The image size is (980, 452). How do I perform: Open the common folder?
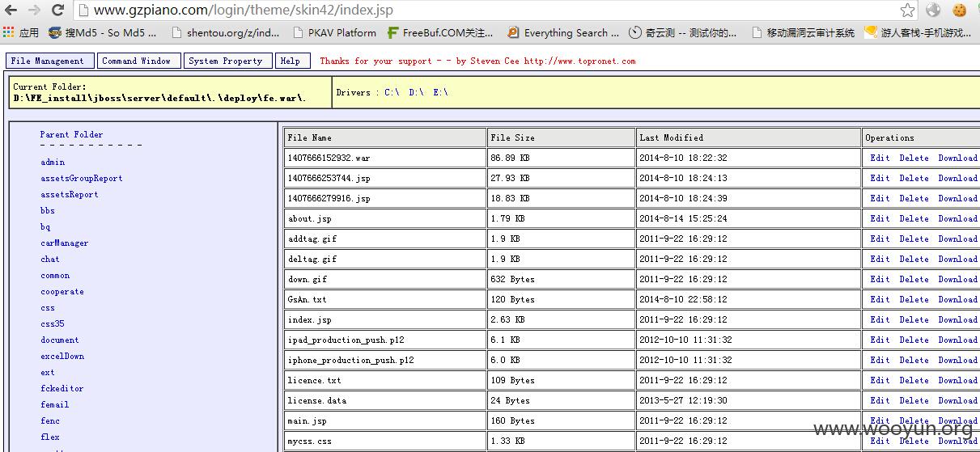(x=55, y=276)
